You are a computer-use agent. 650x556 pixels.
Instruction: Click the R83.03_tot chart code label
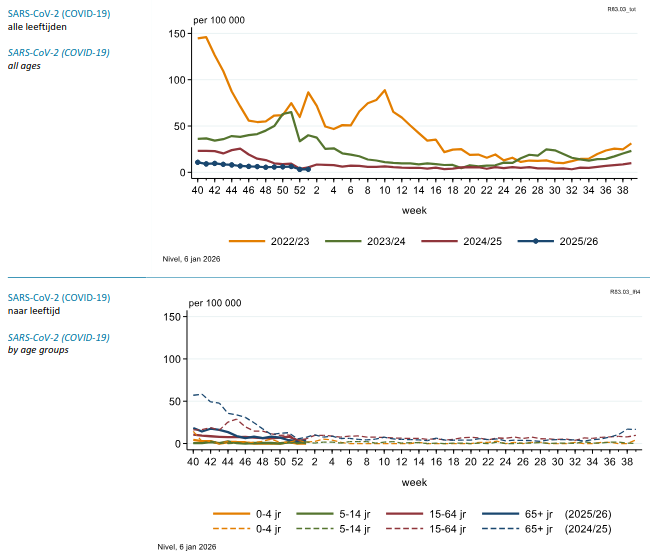point(622,8)
